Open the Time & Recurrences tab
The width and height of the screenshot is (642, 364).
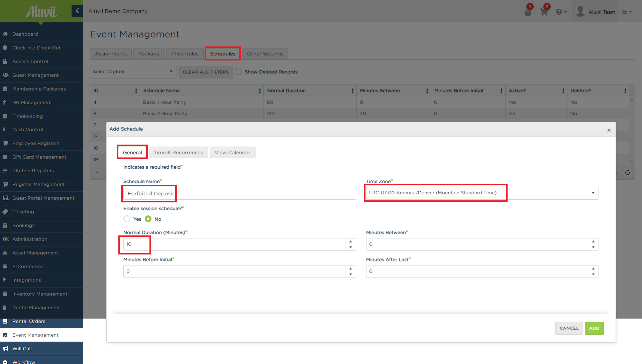tap(178, 153)
